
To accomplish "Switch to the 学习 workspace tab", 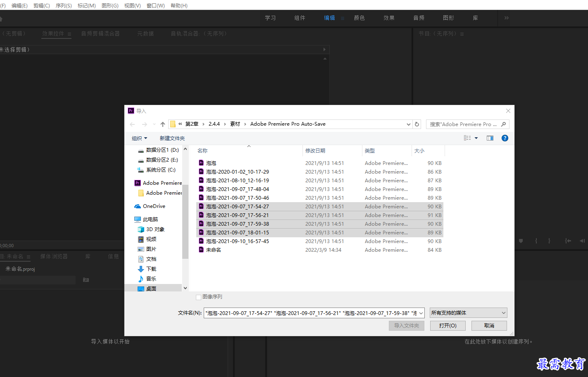I will [x=270, y=18].
